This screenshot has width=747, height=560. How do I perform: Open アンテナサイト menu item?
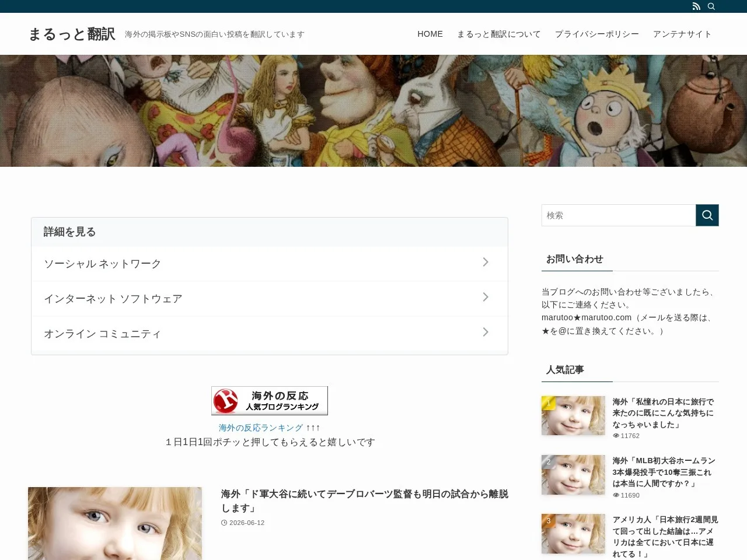pyautogui.click(x=682, y=34)
